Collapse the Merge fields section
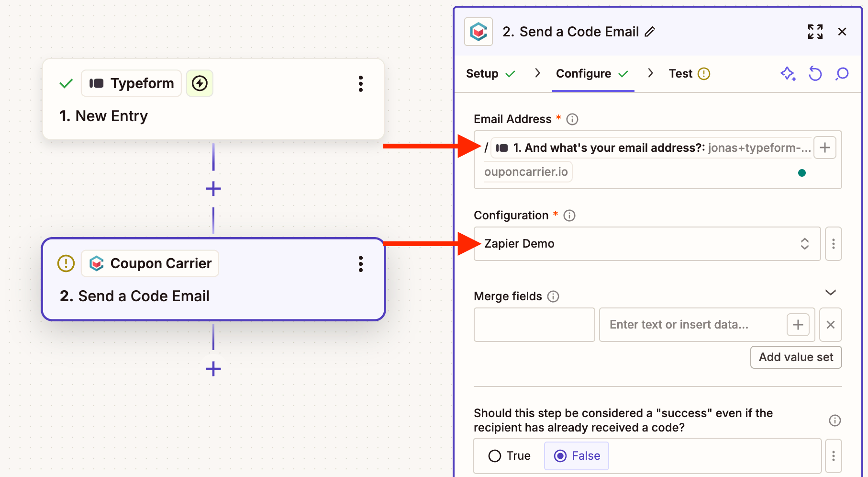The image size is (868, 477). pyautogui.click(x=831, y=292)
